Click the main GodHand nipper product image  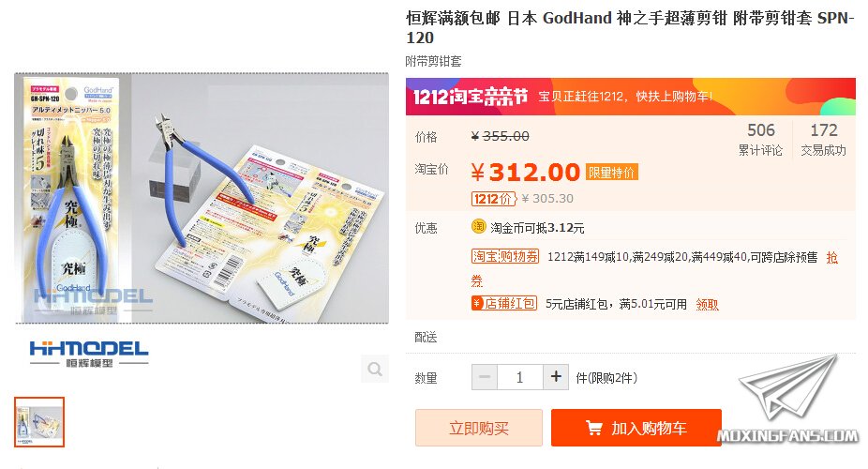[x=202, y=198]
